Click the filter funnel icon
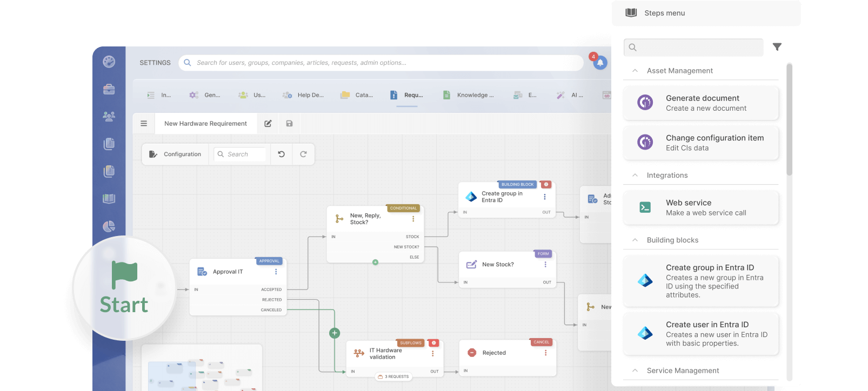The image size is (868, 391). (777, 47)
